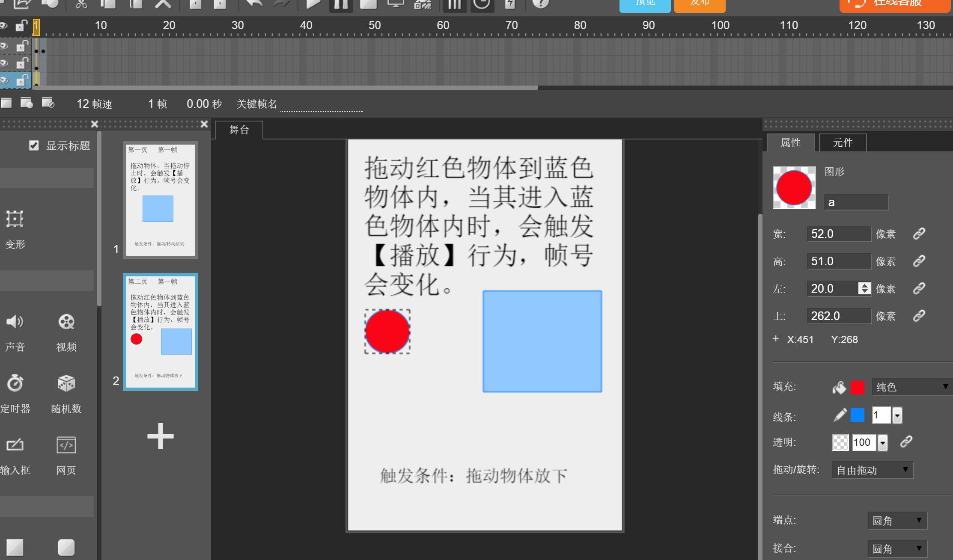Image resolution: width=953 pixels, height=560 pixels.
Task: Increase 左 value with stepper up arrow
Action: pos(865,285)
